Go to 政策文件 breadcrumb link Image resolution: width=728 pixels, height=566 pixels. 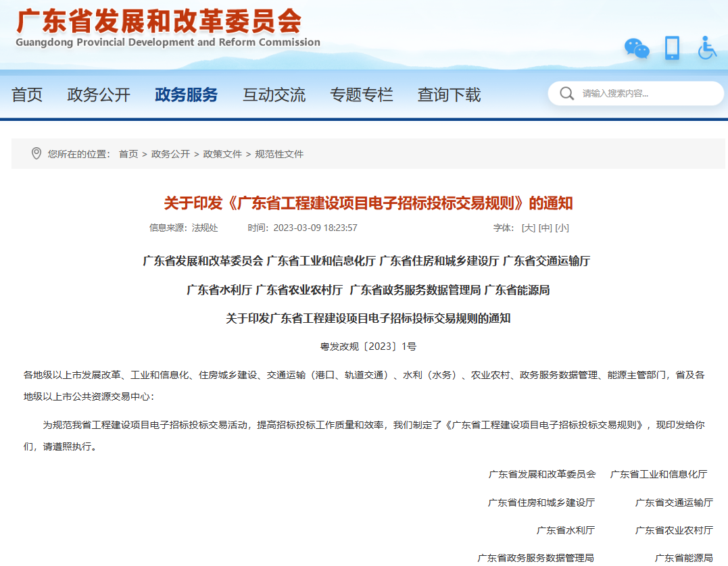(222, 154)
